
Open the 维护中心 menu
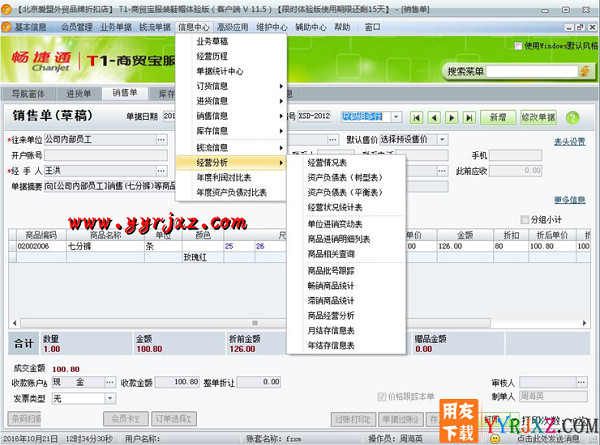(272, 27)
